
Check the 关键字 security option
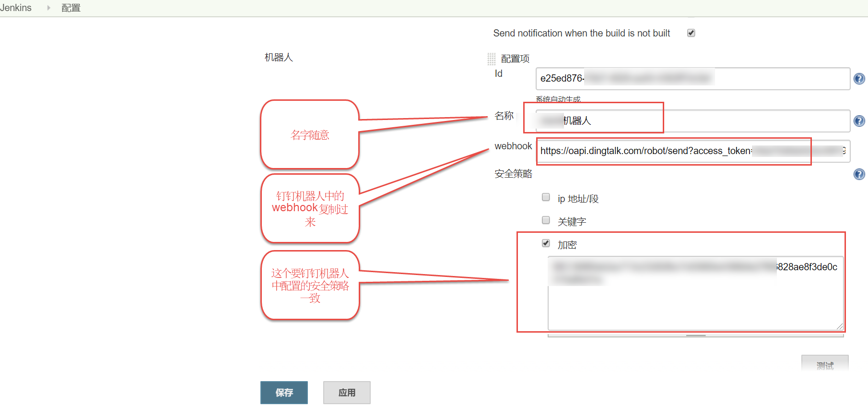(x=546, y=220)
